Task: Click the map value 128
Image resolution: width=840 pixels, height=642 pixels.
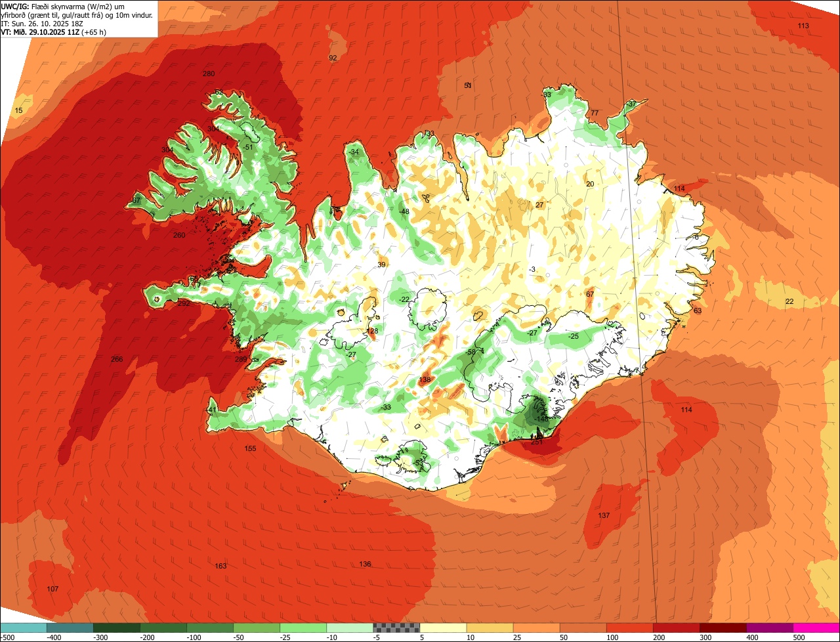Action: 373,331
